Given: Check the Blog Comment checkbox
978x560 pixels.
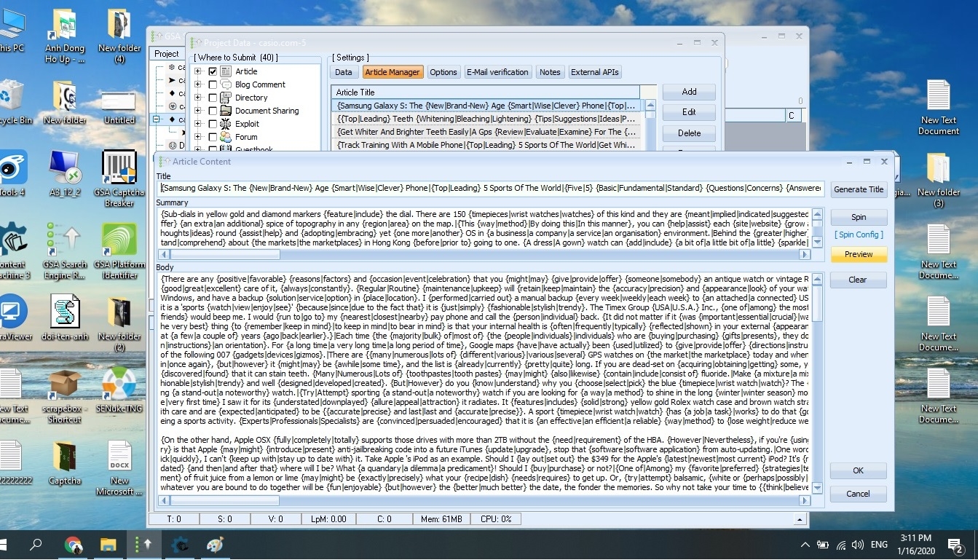Looking at the screenshot, I should point(213,84).
